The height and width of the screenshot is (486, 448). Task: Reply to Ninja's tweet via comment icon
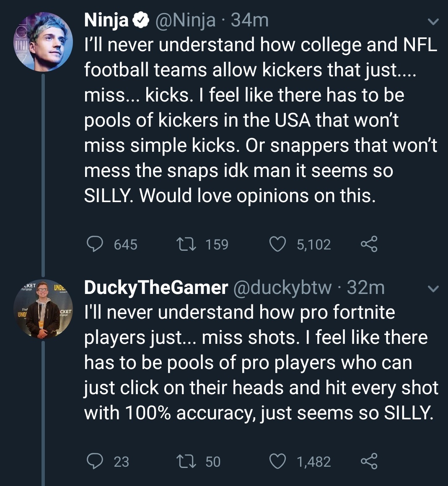click(x=95, y=244)
